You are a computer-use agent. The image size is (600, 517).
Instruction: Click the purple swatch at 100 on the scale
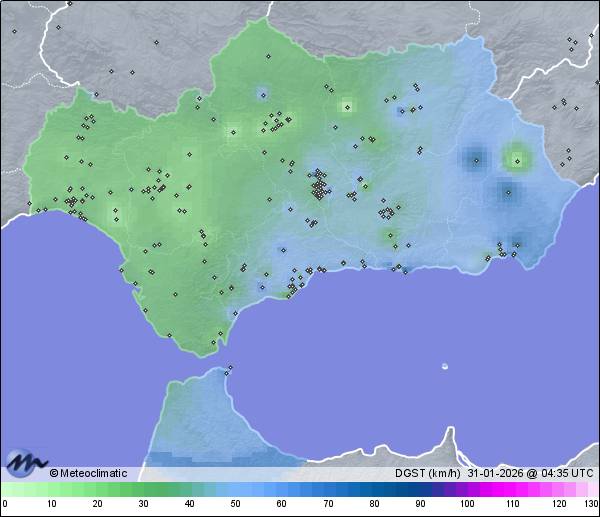[467, 489]
